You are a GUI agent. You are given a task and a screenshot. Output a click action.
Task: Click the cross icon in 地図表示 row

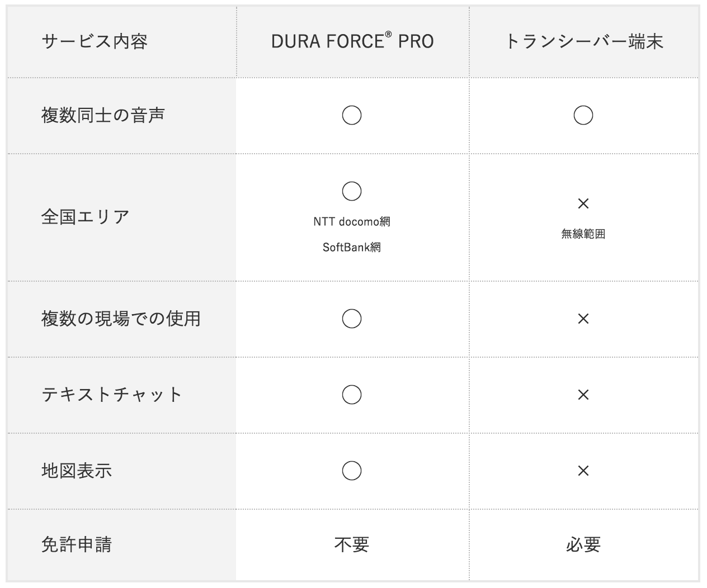[583, 471]
